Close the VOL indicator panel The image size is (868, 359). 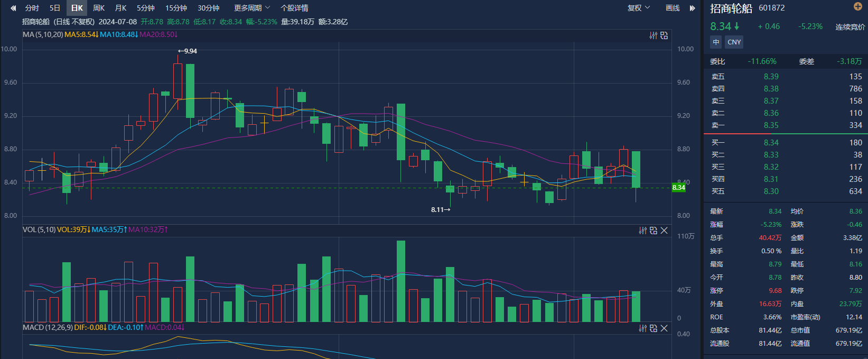click(x=664, y=231)
